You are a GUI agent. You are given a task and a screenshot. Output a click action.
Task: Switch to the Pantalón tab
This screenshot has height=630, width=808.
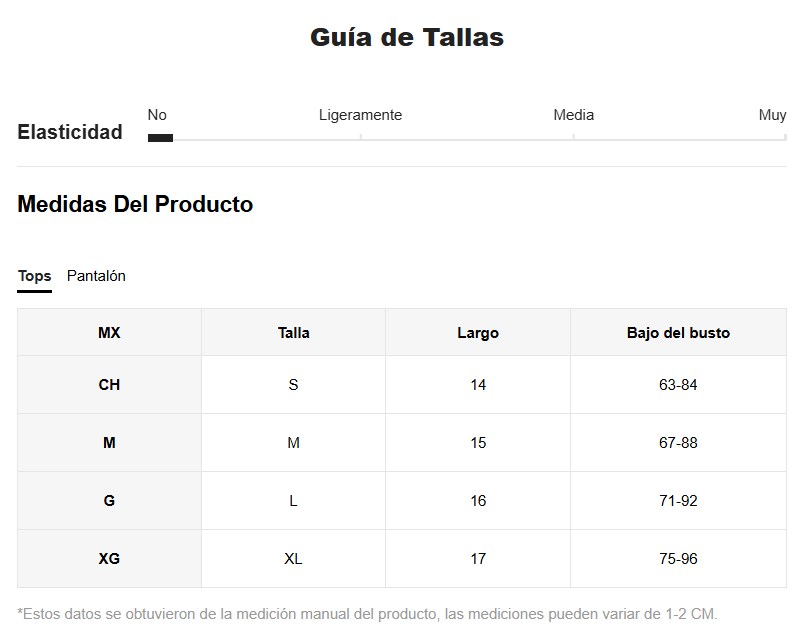point(96,276)
